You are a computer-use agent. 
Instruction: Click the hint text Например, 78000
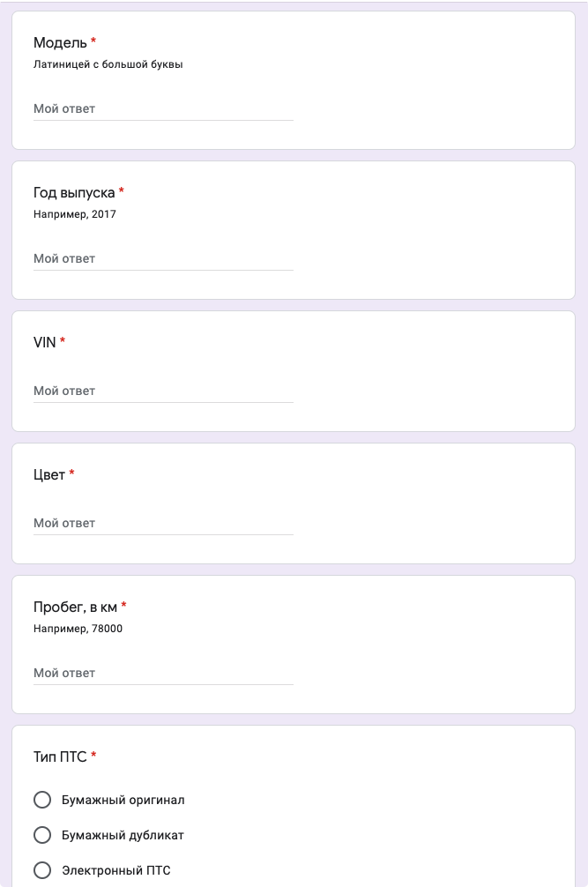coord(78,629)
